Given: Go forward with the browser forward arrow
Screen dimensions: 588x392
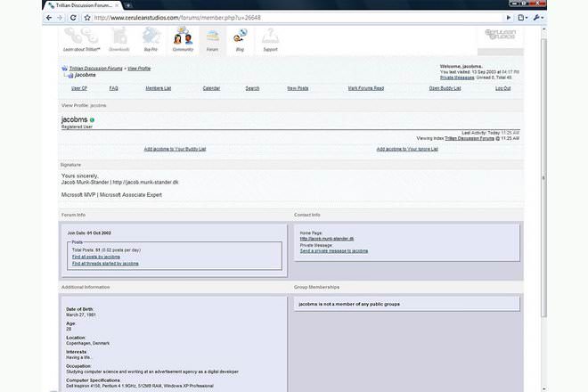Looking at the screenshot, I should point(60,18).
